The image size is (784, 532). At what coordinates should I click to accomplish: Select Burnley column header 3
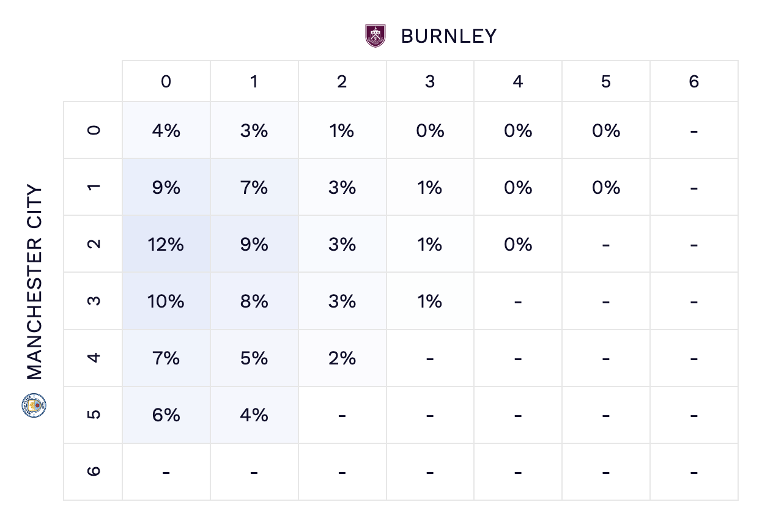(430, 81)
